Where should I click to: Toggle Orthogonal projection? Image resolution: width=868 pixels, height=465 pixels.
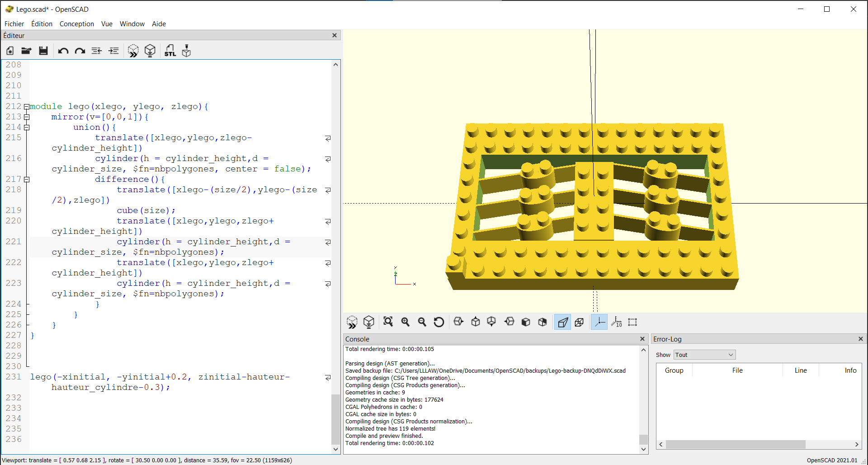[580, 322]
